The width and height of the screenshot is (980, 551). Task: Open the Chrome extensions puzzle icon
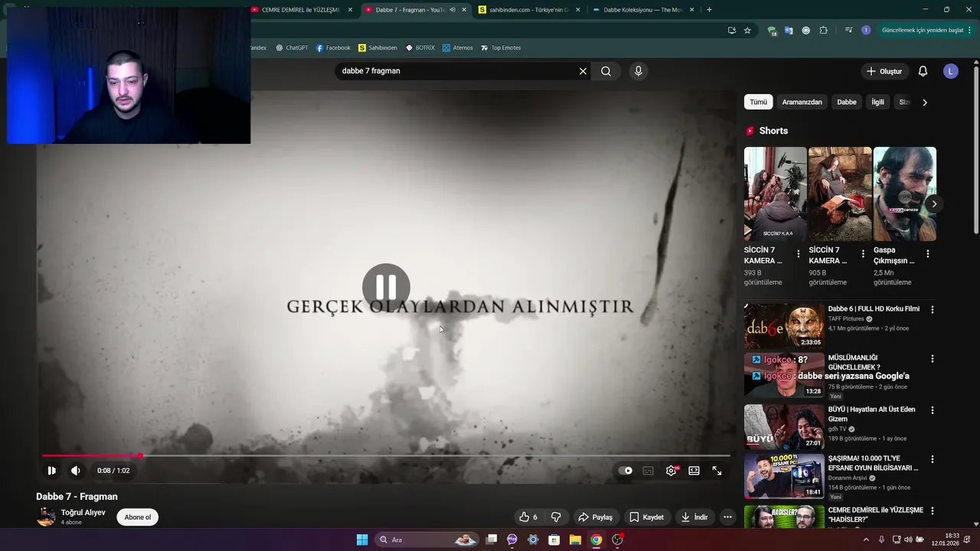(824, 31)
